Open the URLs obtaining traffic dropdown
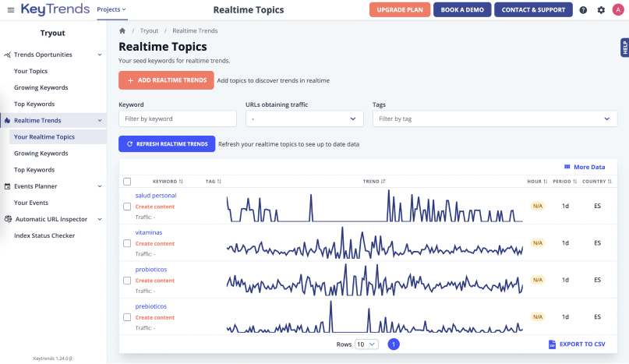The width and height of the screenshot is (629, 364). click(x=305, y=118)
